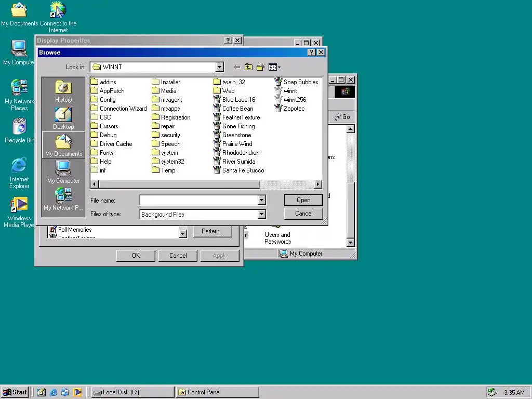Click file list scroll left arrow
This screenshot has width=532, height=399.
click(95, 184)
